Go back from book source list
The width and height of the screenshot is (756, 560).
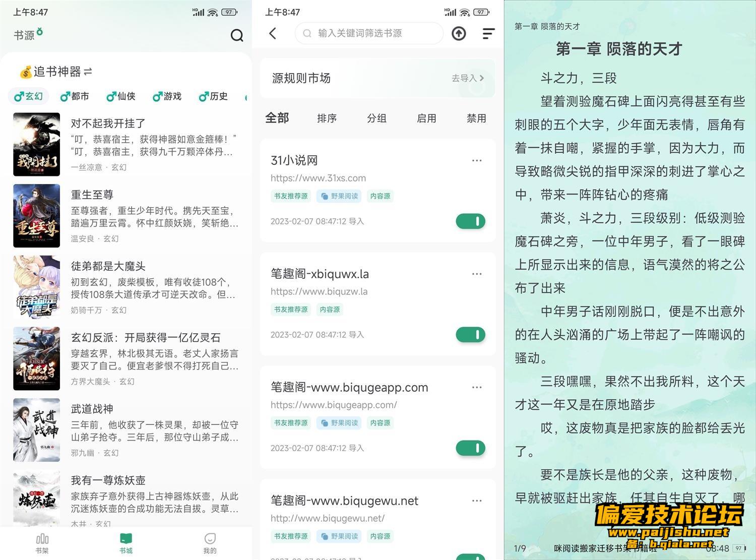273,33
